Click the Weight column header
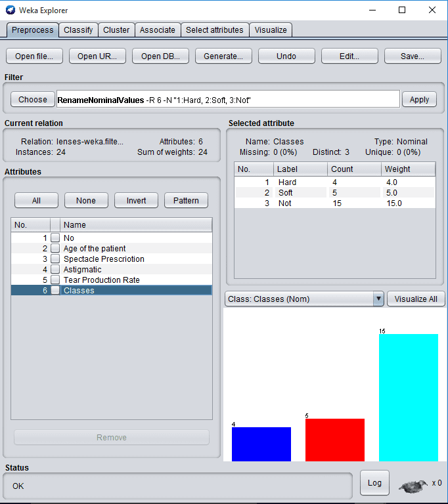The height and width of the screenshot is (504, 448). [x=409, y=169]
